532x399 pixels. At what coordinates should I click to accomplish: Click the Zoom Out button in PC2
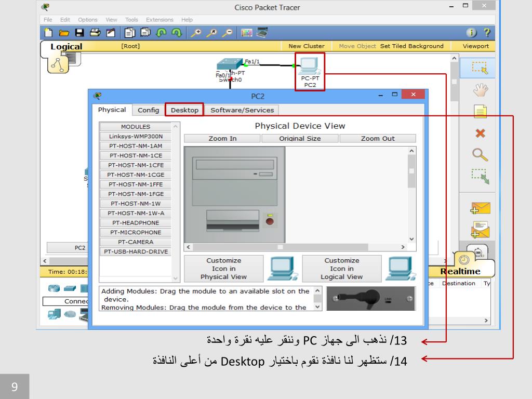click(x=378, y=138)
